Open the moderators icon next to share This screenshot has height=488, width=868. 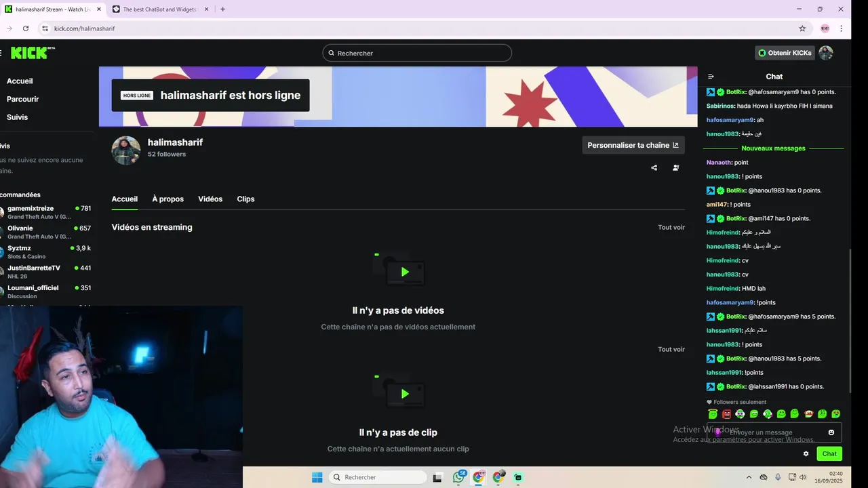pos(675,167)
